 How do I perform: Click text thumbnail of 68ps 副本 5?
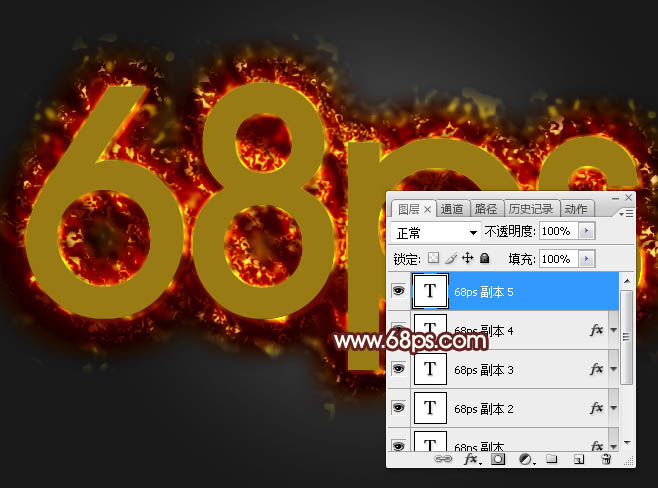(x=430, y=291)
